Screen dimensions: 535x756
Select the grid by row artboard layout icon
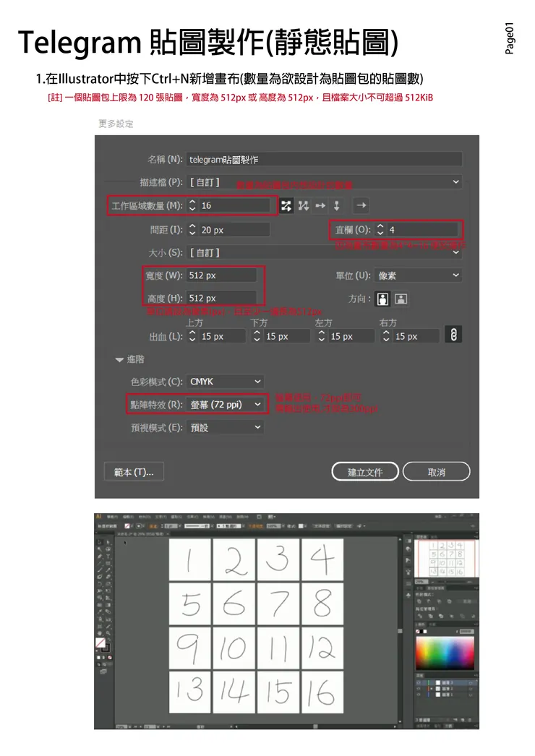pyautogui.click(x=286, y=206)
